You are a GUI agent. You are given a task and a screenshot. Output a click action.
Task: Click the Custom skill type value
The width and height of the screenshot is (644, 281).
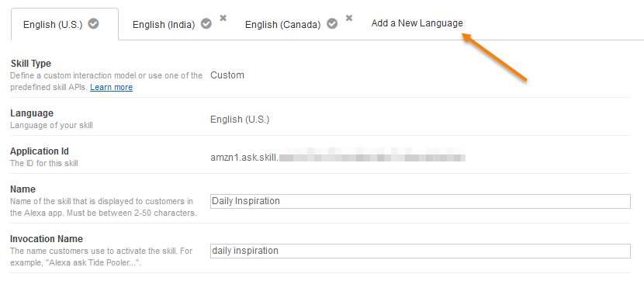pos(227,75)
